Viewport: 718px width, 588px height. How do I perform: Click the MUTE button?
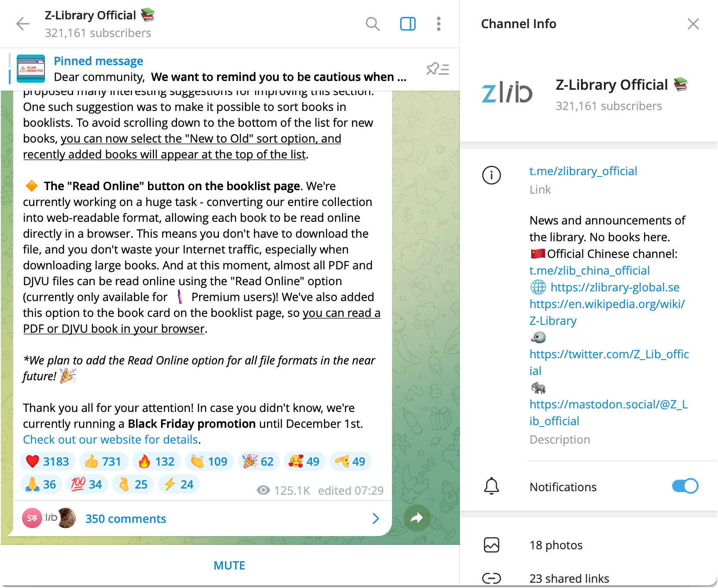point(229,566)
